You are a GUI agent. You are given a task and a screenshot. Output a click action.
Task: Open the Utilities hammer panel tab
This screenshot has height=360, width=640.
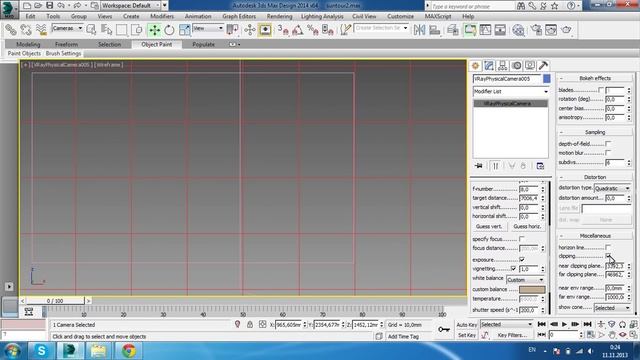[x=543, y=66]
